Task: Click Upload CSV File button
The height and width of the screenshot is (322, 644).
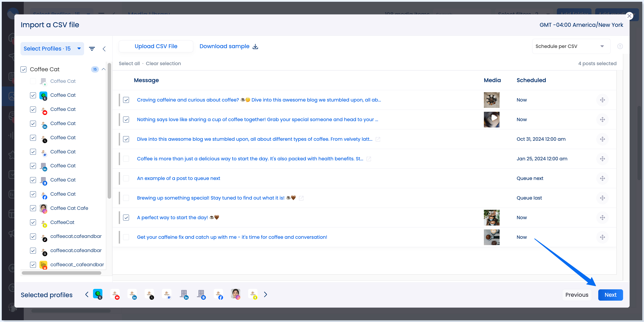Action: [x=156, y=46]
